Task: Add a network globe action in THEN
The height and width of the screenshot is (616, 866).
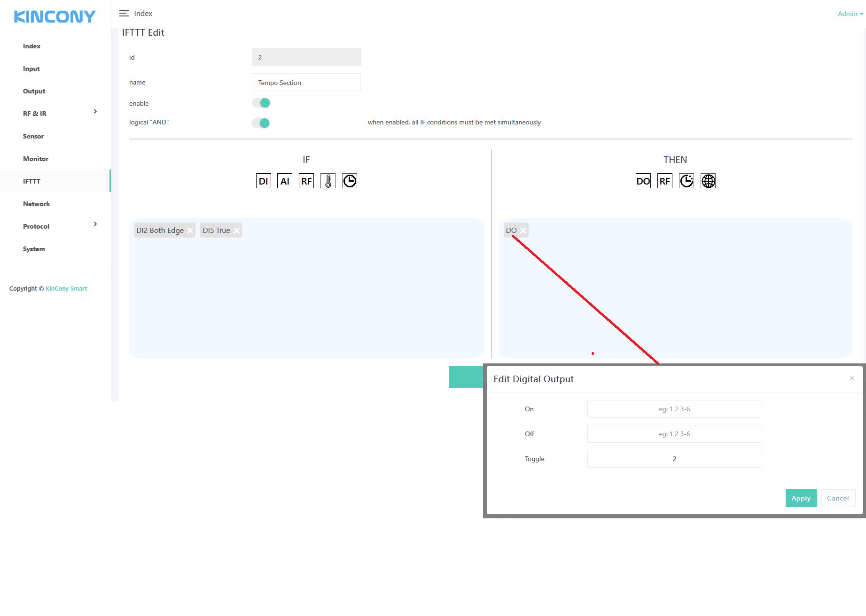Action: [x=708, y=181]
